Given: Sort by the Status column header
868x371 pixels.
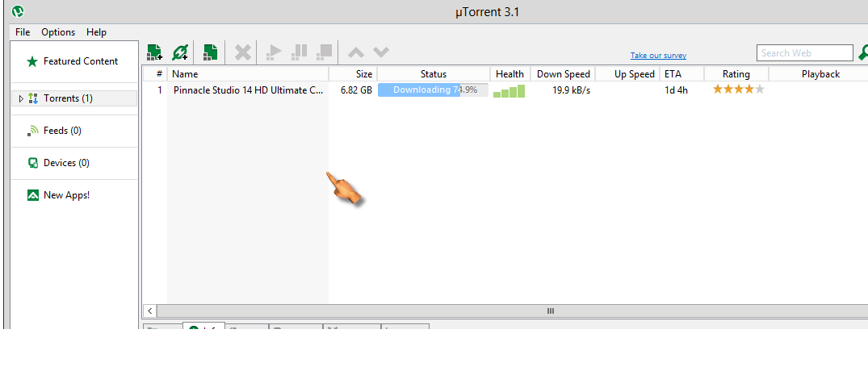Looking at the screenshot, I should (x=434, y=74).
